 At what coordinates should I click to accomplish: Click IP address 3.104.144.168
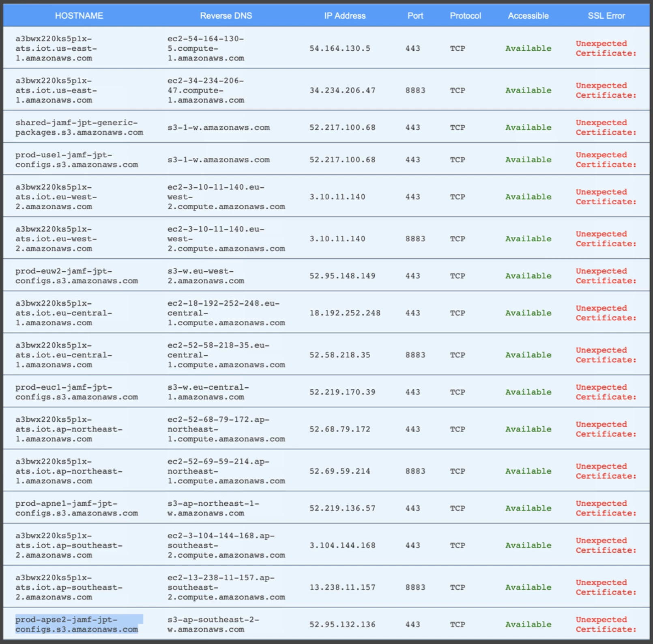pyautogui.click(x=342, y=545)
